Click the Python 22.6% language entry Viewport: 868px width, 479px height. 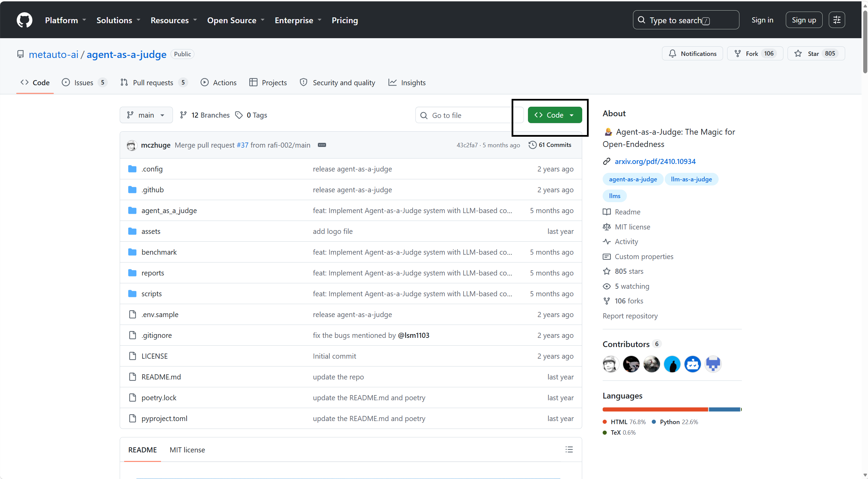[x=675, y=422]
